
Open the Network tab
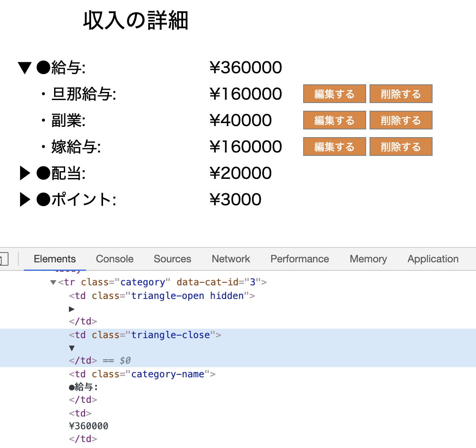click(x=231, y=259)
